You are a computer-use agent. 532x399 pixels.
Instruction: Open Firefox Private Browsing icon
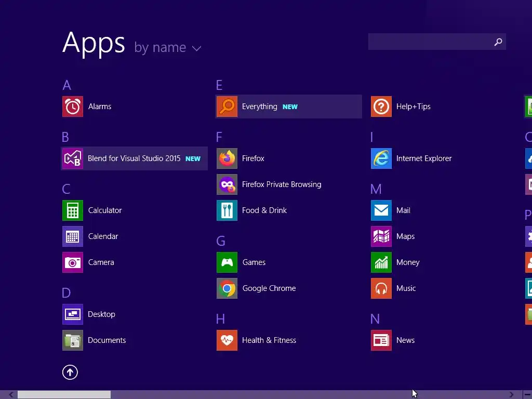pyautogui.click(x=227, y=184)
